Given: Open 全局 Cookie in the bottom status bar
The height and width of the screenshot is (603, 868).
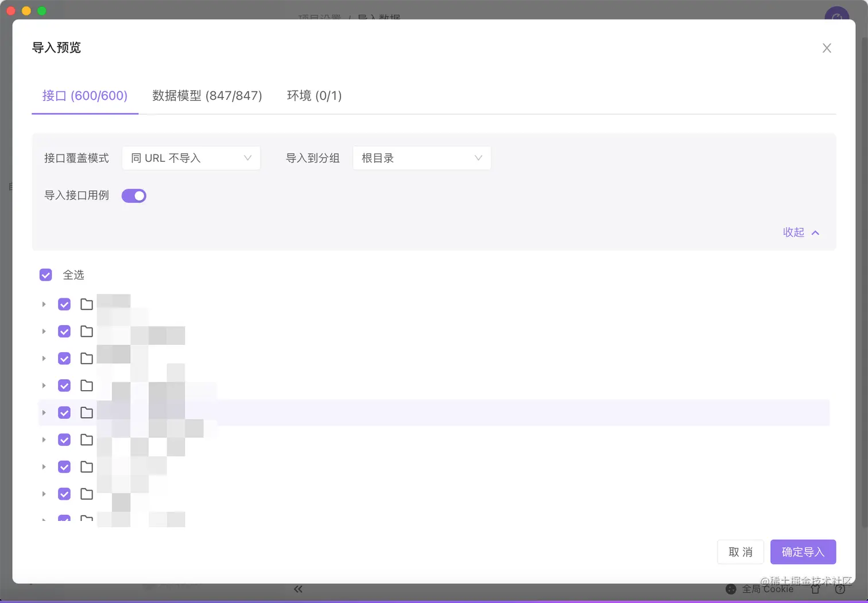Looking at the screenshot, I should coord(759,589).
